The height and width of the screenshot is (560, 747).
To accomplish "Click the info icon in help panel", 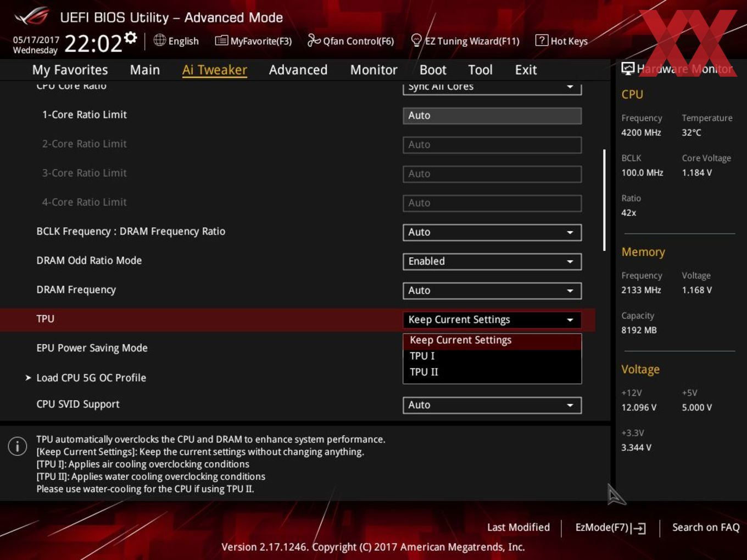I will coord(18,446).
